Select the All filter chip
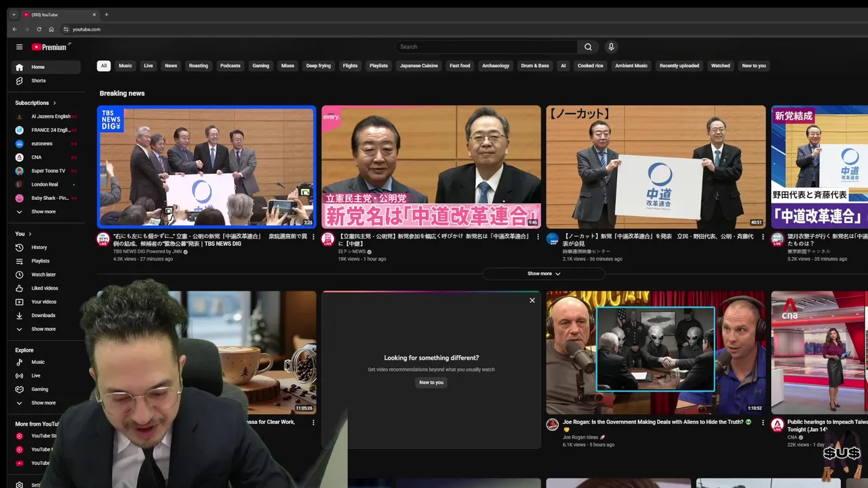Image resolution: width=868 pixels, height=488 pixels. tap(104, 66)
